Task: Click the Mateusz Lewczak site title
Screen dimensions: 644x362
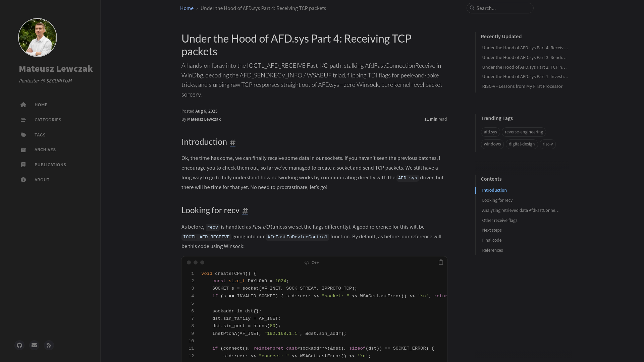Action: tap(56, 69)
